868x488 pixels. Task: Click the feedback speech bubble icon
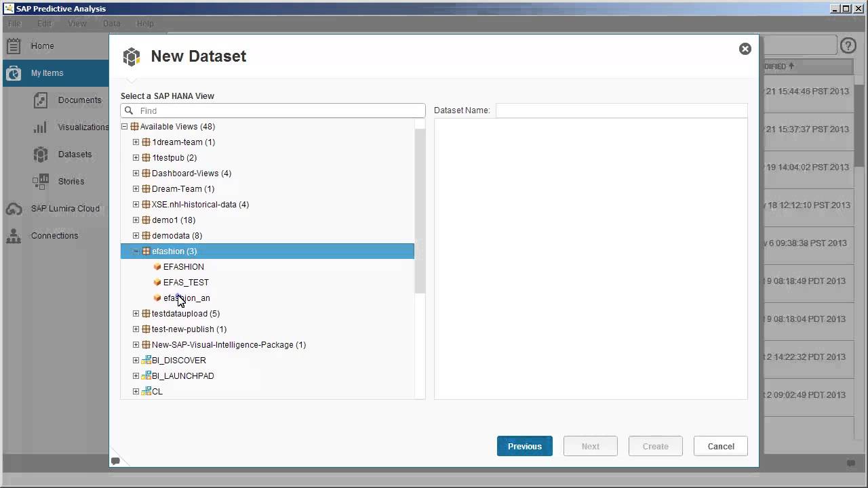(x=115, y=462)
